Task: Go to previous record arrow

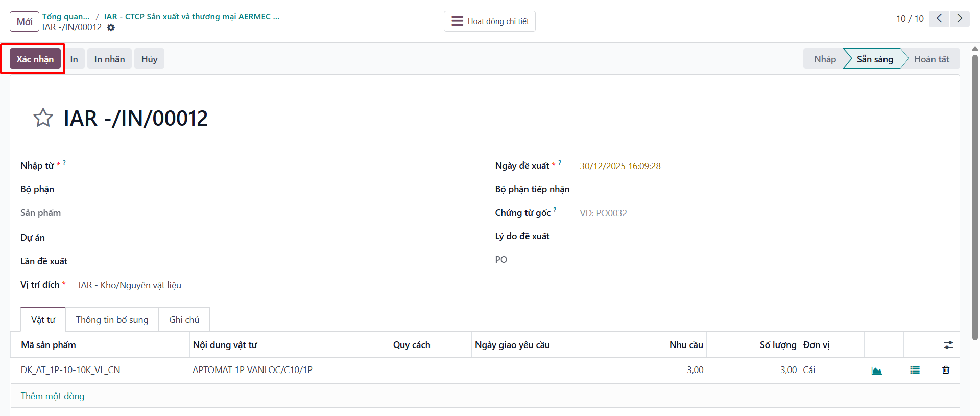Action: point(939,19)
